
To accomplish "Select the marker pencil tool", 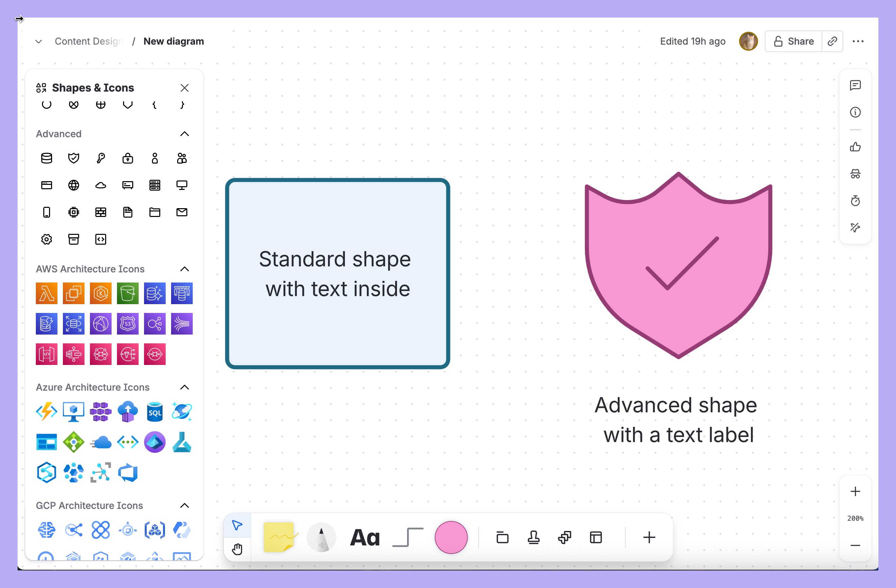I will tap(321, 537).
